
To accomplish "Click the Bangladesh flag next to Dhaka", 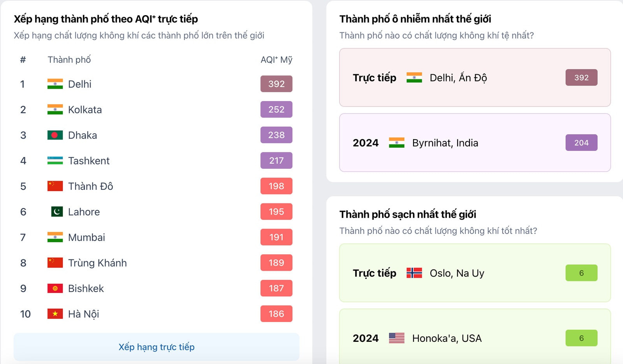I will (x=55, y=135).
